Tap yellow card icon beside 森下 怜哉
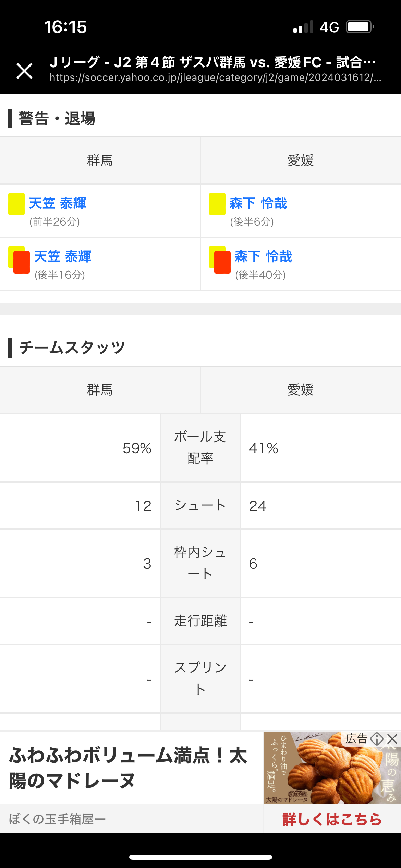401x868 pixels. [217, 204]
